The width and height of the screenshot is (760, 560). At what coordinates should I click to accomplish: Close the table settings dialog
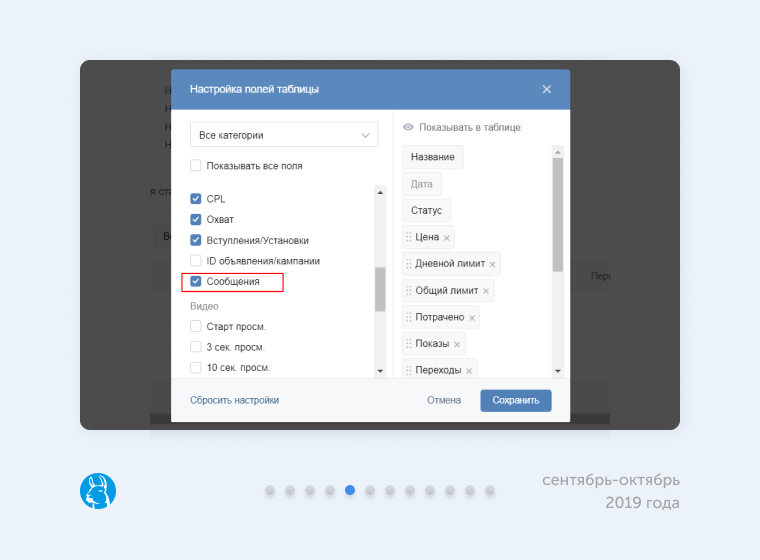tap(547, 89)
